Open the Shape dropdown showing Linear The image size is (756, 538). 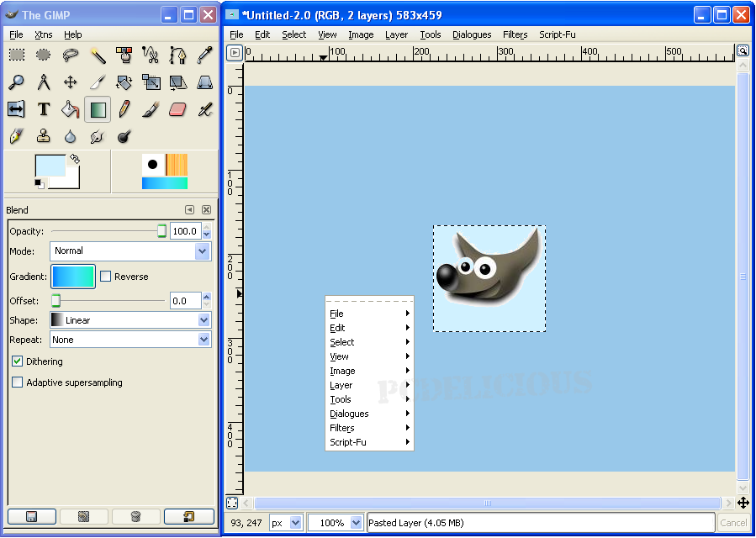click(x=130, y=320)
